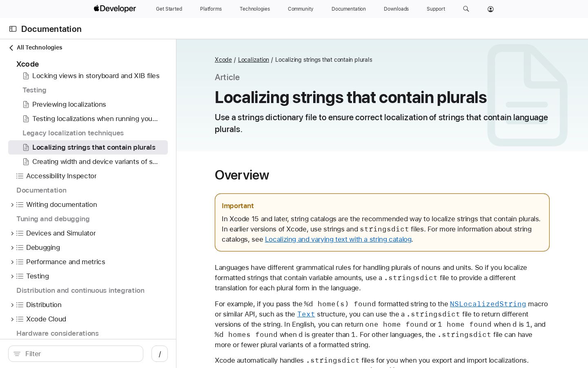This screenshot has height=368, width=588.
Task: Click the filter lines icon in Filter box
Action: point(17,354)
